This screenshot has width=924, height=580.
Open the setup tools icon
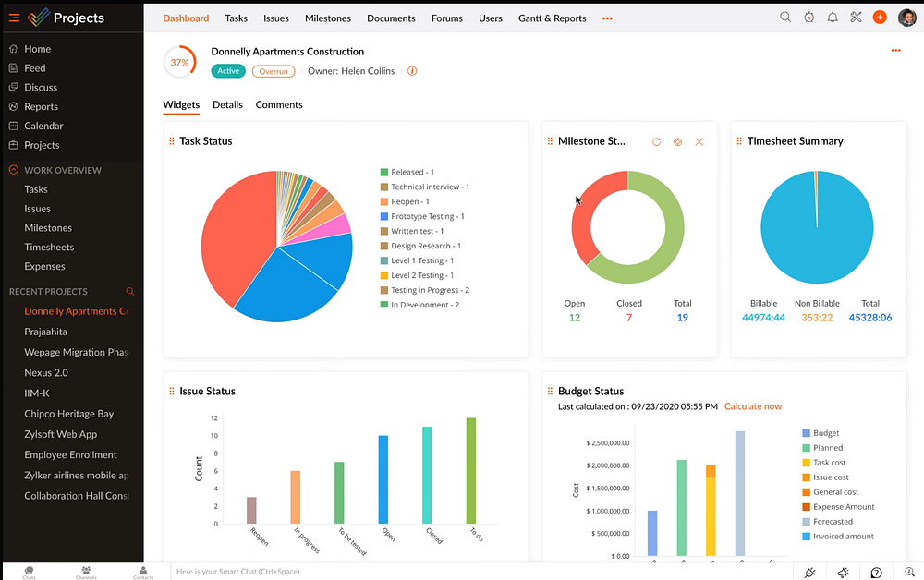[x=856, y=17]
